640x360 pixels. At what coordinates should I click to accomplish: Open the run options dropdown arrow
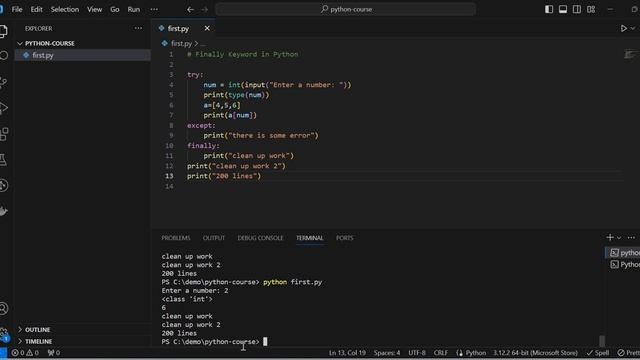pos(633,28)
